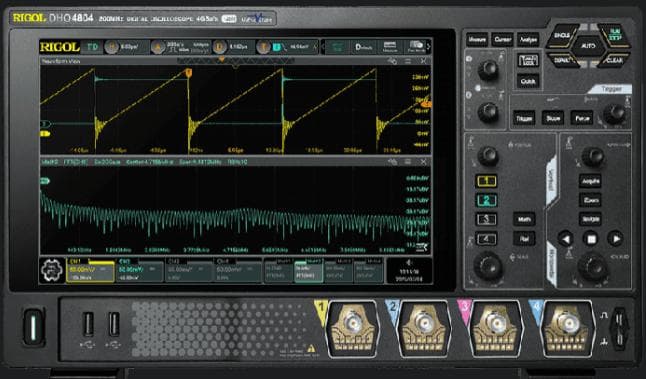Toggle channel 2 cyan button
Image resolution: width=646 pixels, height=379 pixels.
[487, 200]
